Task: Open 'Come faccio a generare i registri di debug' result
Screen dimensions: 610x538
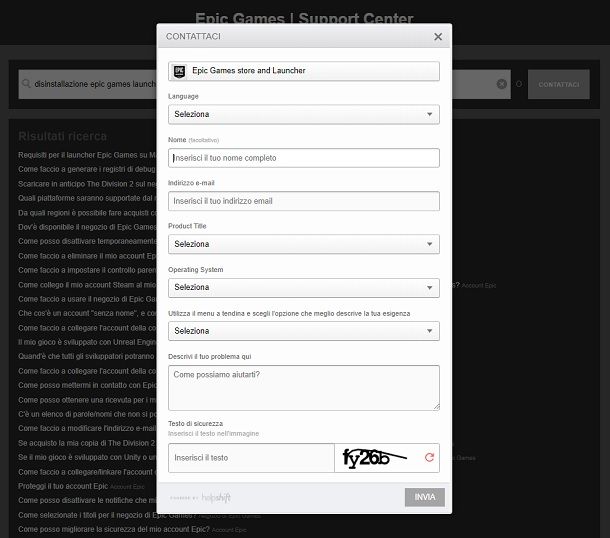Action: pos(87,169)
